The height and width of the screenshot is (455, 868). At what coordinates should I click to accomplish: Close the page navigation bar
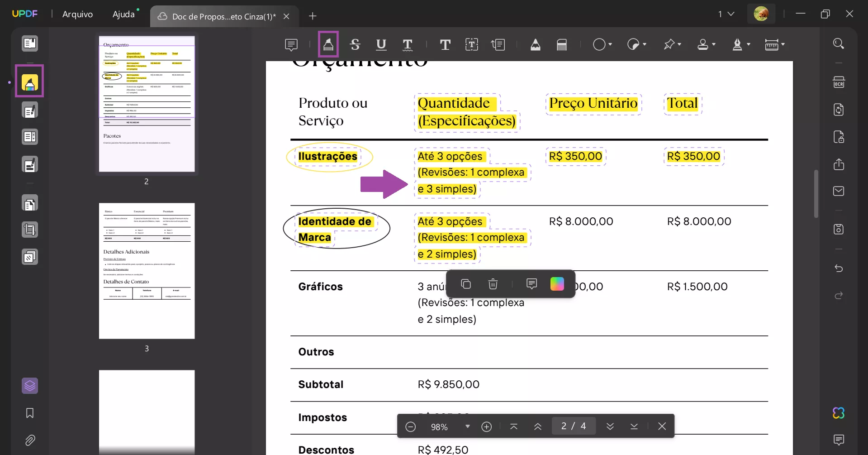point(662,426)
